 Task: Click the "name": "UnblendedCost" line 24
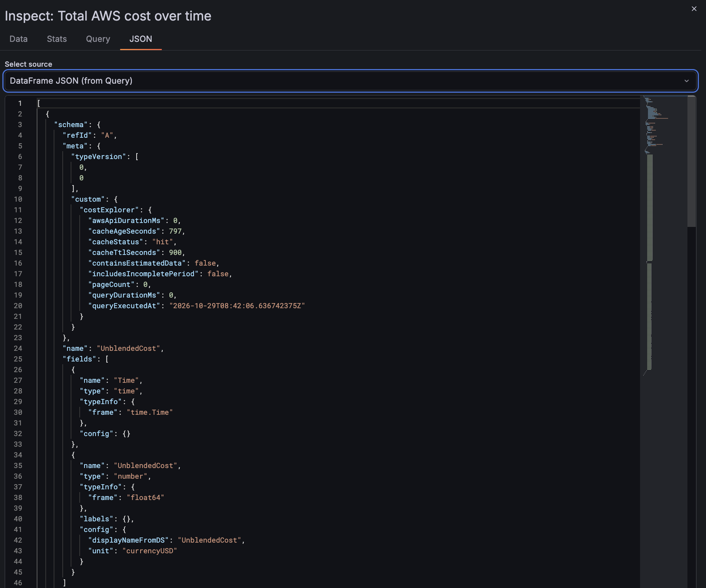coord(113,348)
